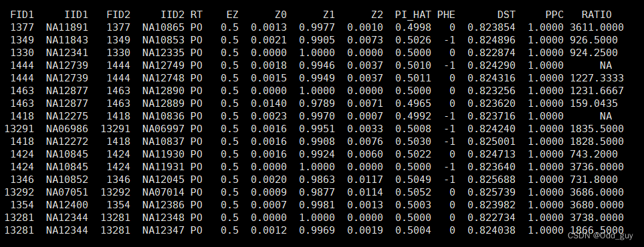This screenshot has width=644, height=247.
Task: Click sample ID NA12400
Action: [x=68, y=205]
